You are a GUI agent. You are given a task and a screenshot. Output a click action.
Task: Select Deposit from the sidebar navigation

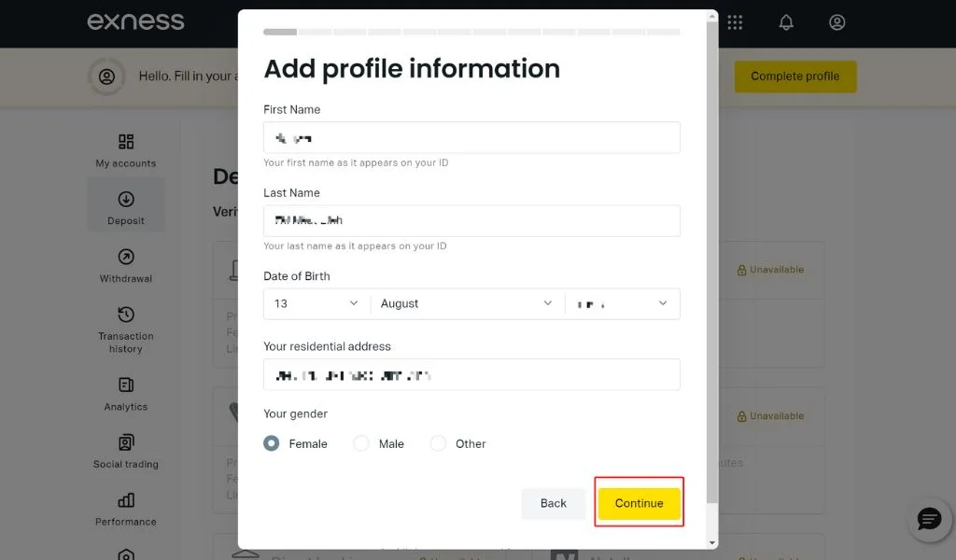125,205
